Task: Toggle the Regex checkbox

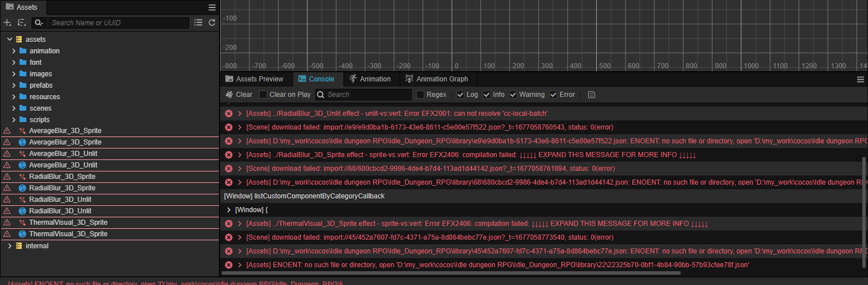Action: (420, 95)
